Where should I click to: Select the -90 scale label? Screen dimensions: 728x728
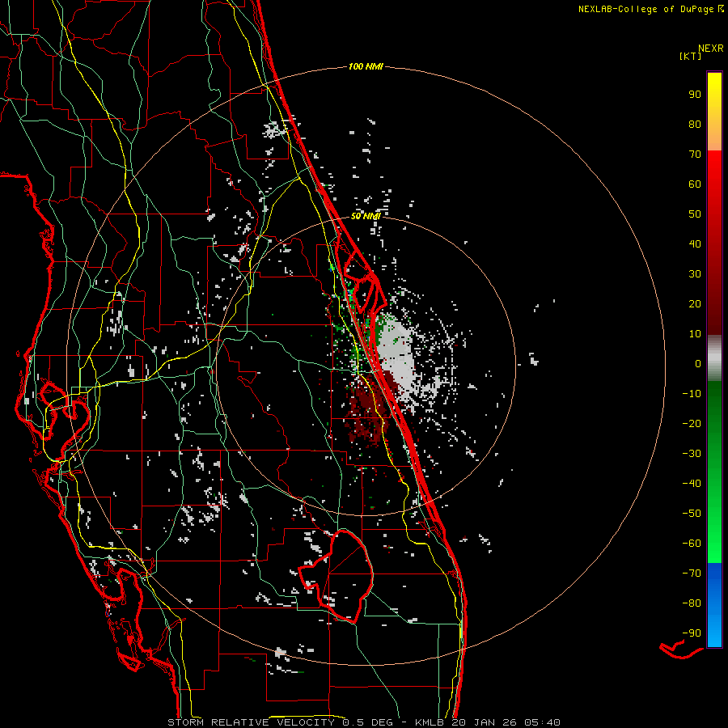(692, 633)
